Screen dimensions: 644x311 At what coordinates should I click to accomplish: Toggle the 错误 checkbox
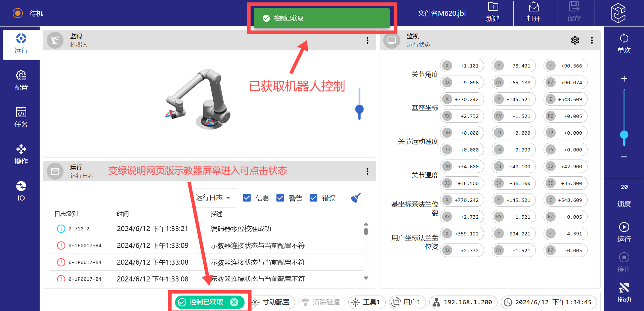coord(313,198)
